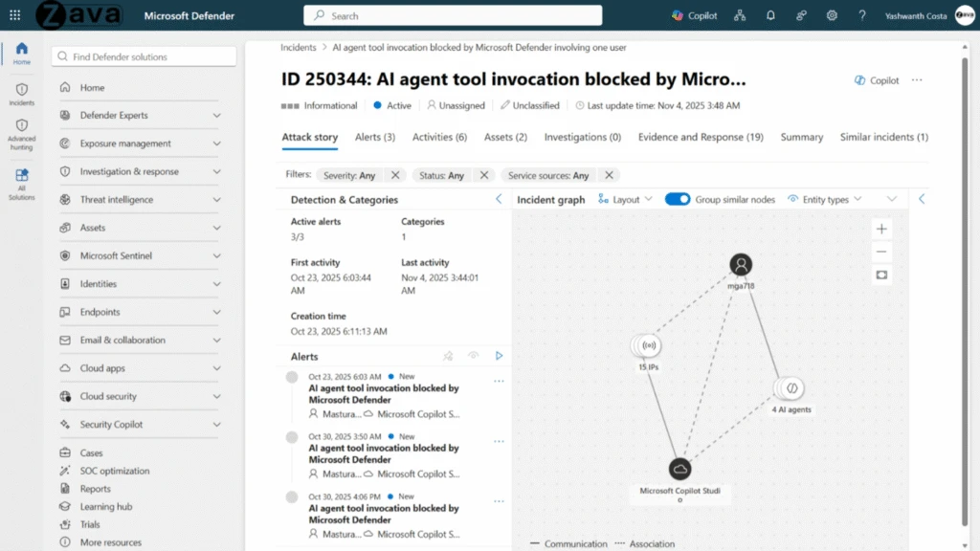Switch to the Alerts (3) tab
The height and width of the screenshot is (551, 980).
coord(374,137)
